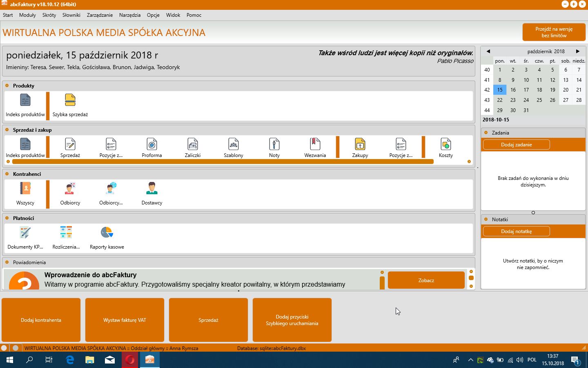Viewport: 588px width, 368px height.
Task: Open Szybka sprzedaż quick sale icon
Action: pyautogui.click(x=70, y=105)
